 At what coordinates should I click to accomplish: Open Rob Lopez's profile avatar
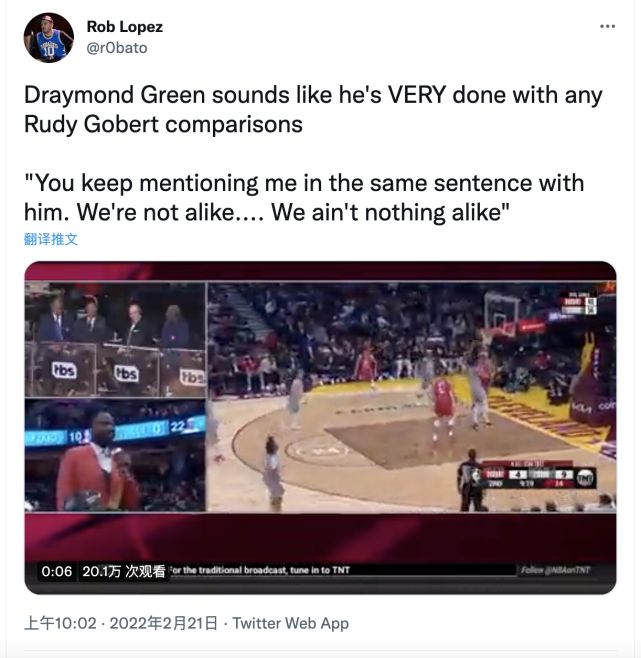[49, 38]
